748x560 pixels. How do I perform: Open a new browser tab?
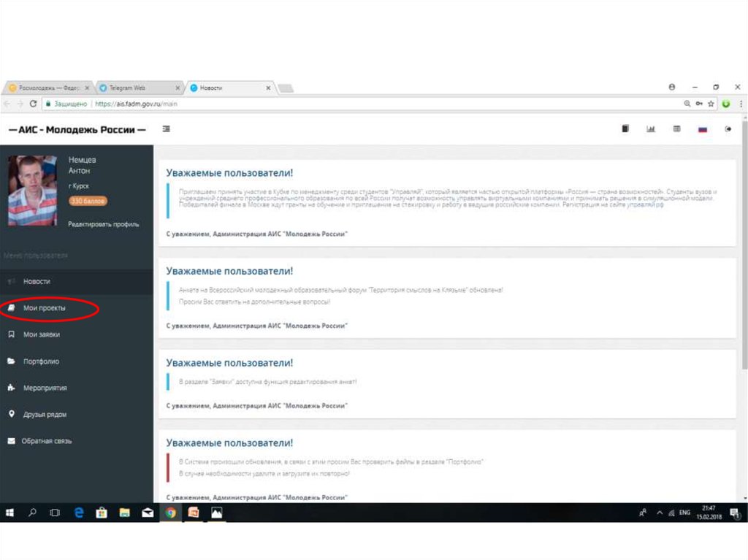(x=286, y=88)
